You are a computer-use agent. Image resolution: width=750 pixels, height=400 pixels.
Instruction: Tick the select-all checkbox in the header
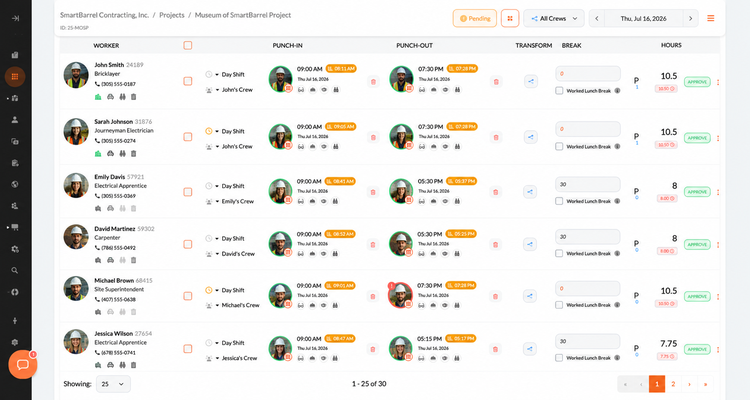click(x=188, y=45)
